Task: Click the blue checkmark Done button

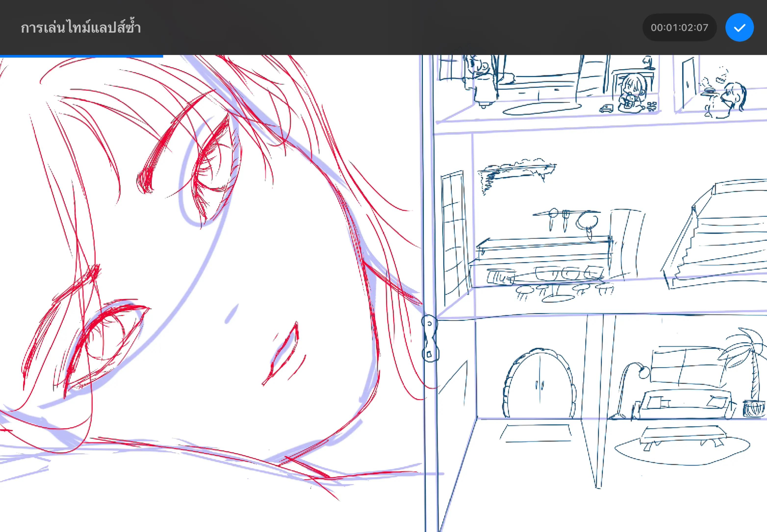Action: click(739, 27)
